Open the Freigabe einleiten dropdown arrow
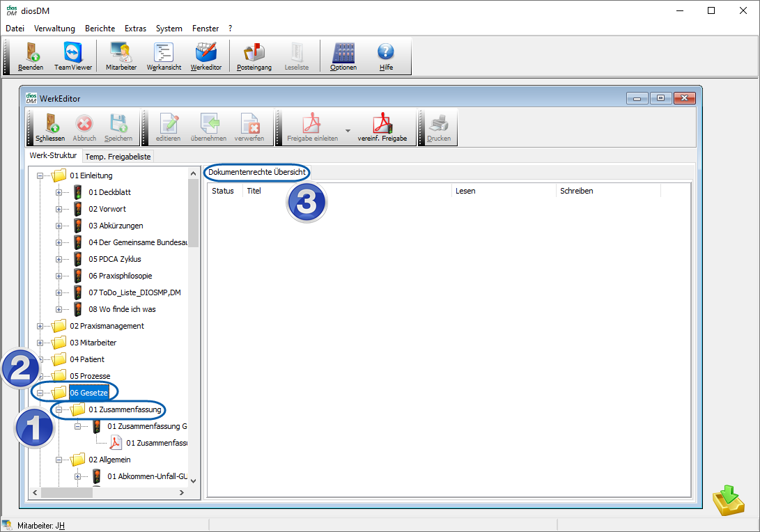Viewport: 760px width, 532px height. pyautogui.click(x=348, y=130)
